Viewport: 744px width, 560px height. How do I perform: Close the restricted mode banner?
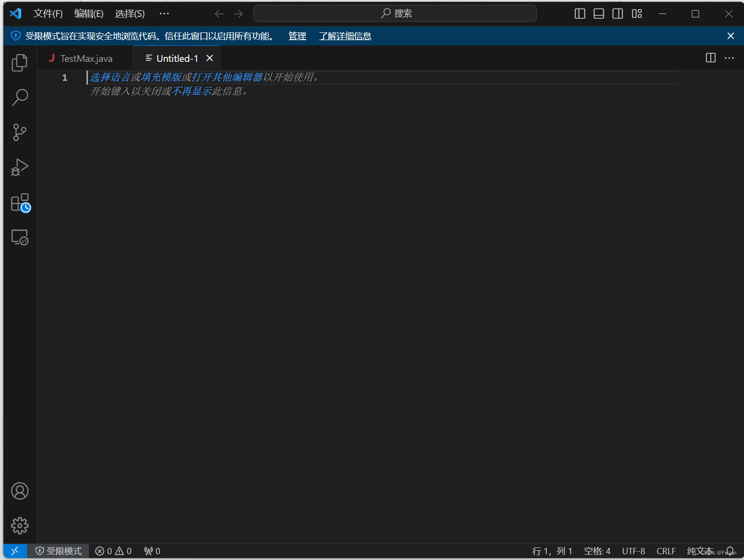point(730,36)
